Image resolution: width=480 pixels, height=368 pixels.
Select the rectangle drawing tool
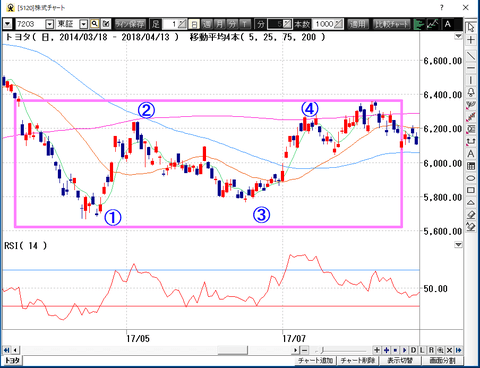(471, 190)
